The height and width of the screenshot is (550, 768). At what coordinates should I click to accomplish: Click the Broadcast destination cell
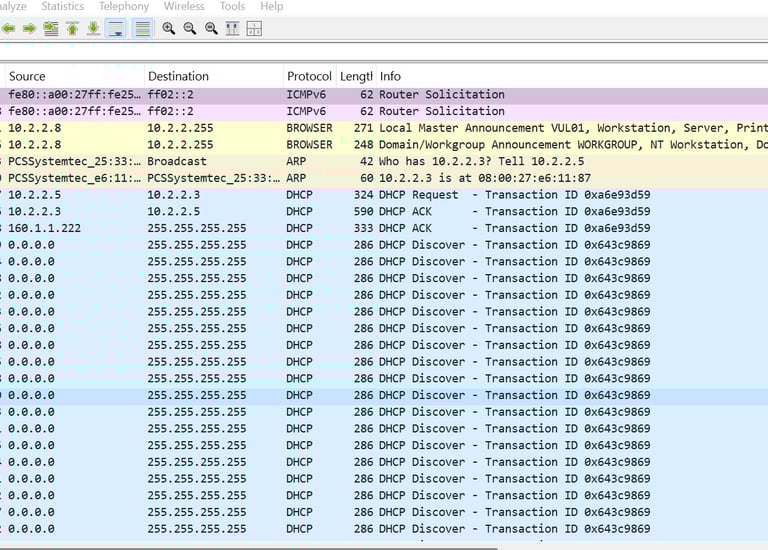177,162
